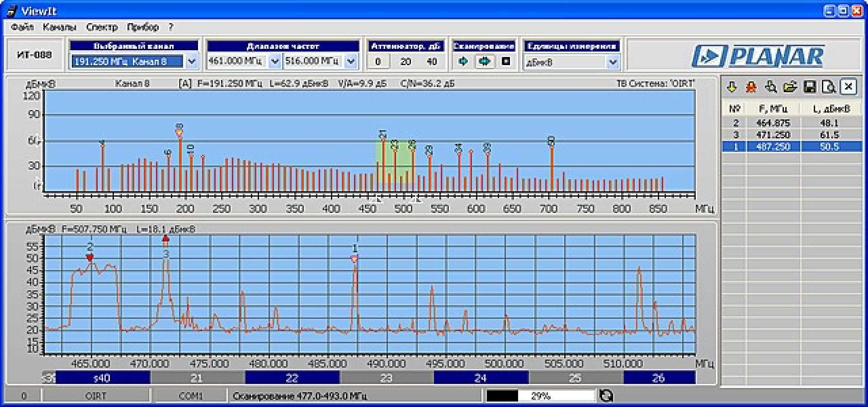Click left range handle below upper spectrum
Viewport: 868px width, 407px height.
[377, 199]
